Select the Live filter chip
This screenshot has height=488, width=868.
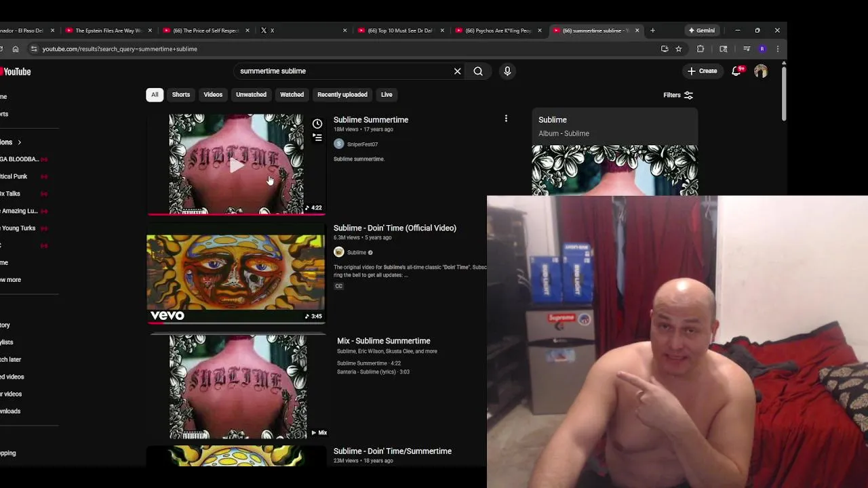pyautogui.click(x=387, y=95)
